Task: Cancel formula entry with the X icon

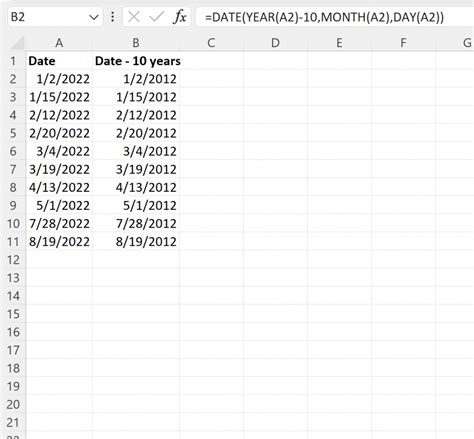Action: 134,17
